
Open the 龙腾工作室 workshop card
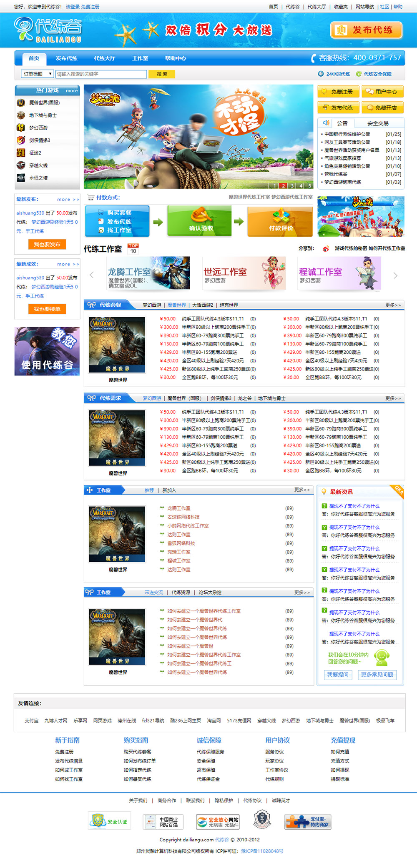coord(148,273)
